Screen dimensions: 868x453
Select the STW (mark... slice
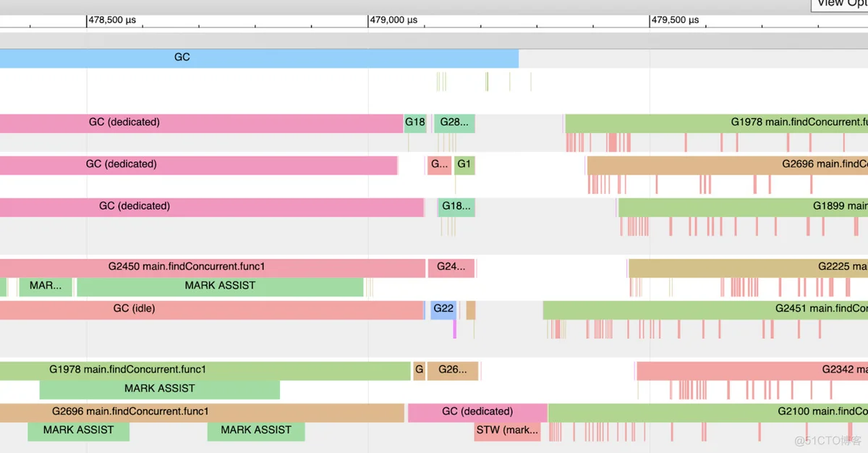[x=507, y=431]
